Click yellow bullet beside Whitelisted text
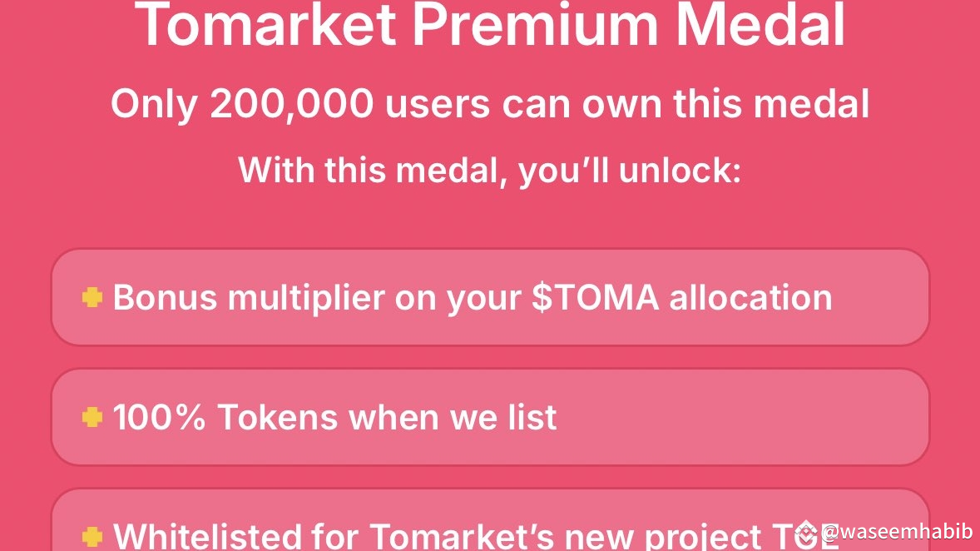980x551 pixels. (x=92, y=536)
